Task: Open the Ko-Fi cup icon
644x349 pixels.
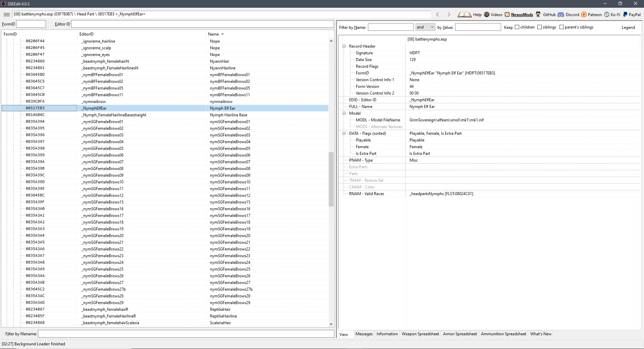Action: pyautogui.click(x=607, y=14)
